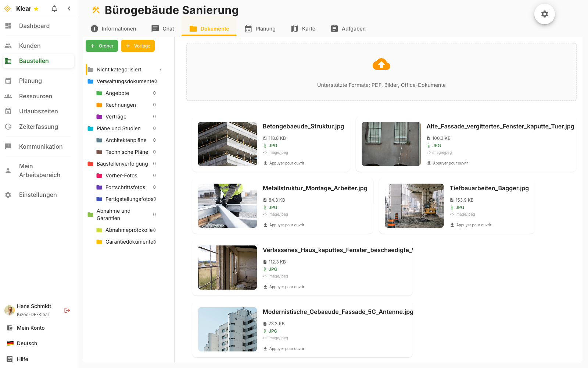Click the Vorlage button

click(137, 46)
